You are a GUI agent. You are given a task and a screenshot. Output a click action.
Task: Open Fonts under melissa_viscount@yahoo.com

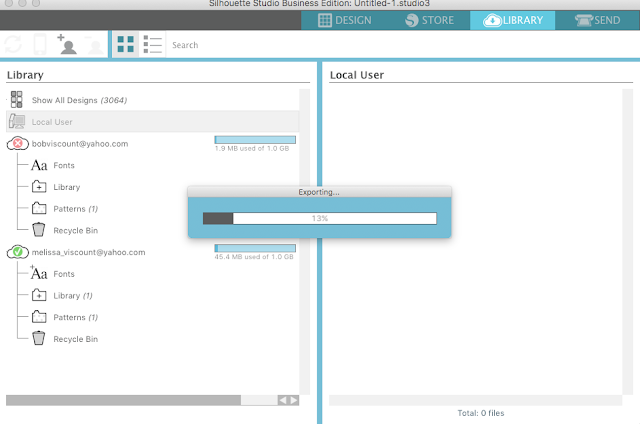(64, 274)
